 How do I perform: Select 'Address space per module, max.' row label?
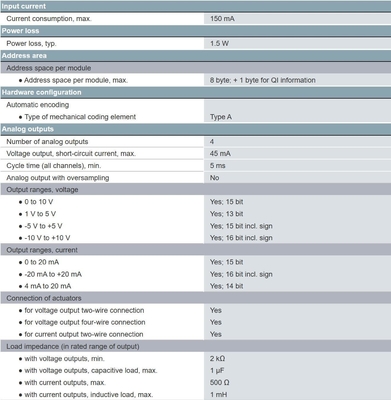click(76, 80)
